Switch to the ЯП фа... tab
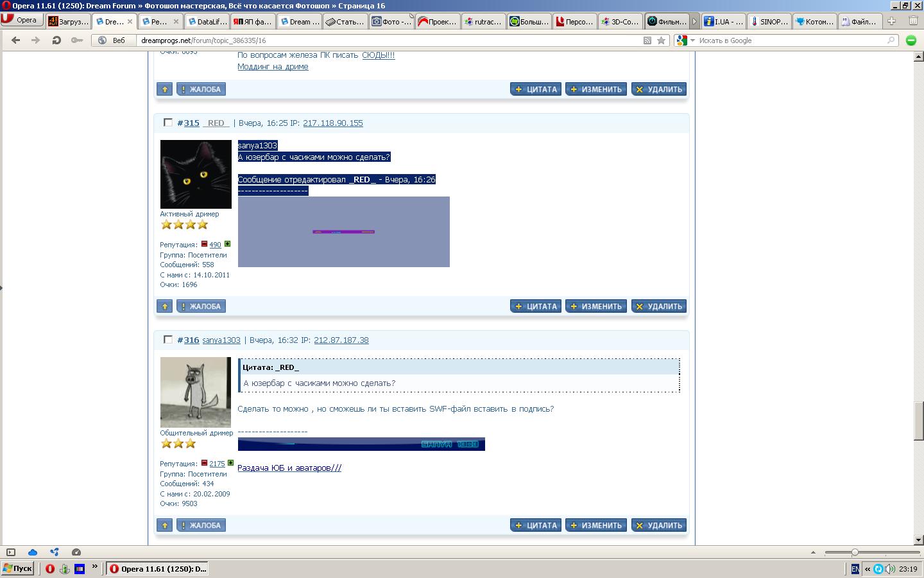Image resolution: width=924 pixels, height=578 pixels. [253, 21]
